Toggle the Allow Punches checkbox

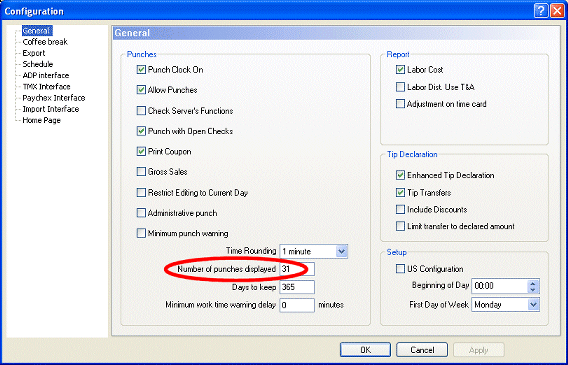(x=141, y=90)
